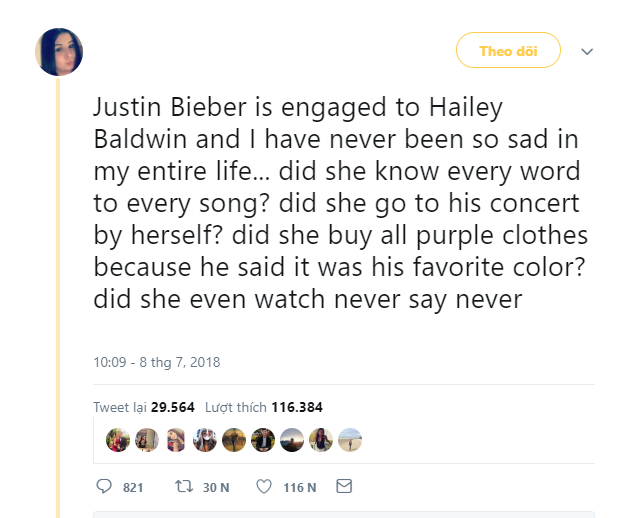Open the tweet author's profile avatar
This screenshot has width=633, height=518.
(59, 52)
